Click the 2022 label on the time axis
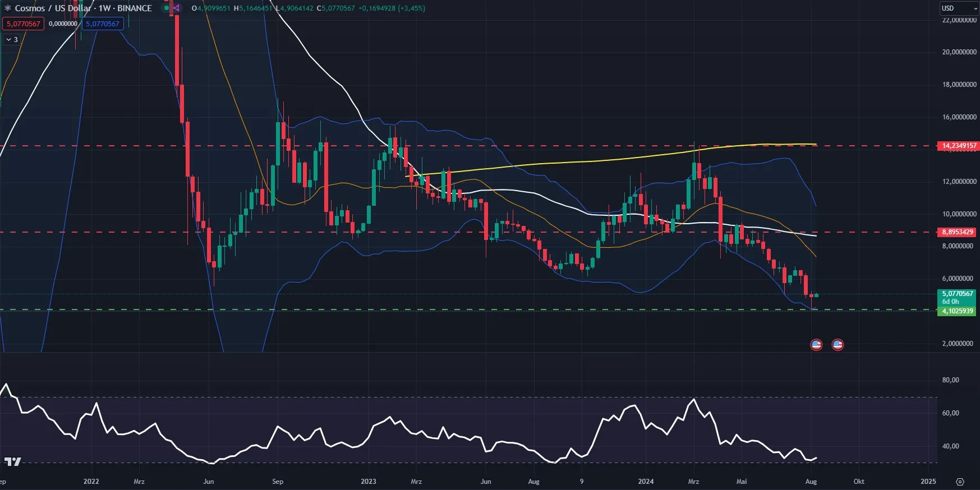Viewport: 980px width, 490px height. 91,482
